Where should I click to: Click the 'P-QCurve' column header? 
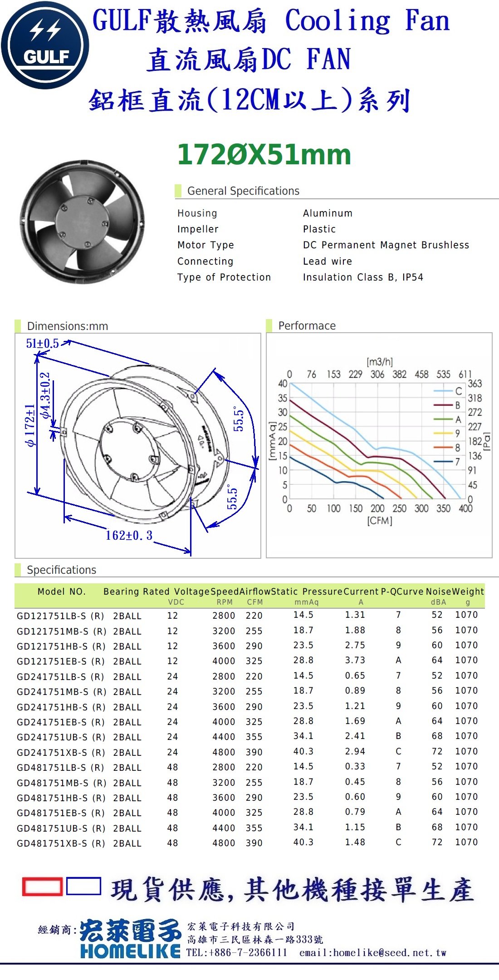[402, 591]
